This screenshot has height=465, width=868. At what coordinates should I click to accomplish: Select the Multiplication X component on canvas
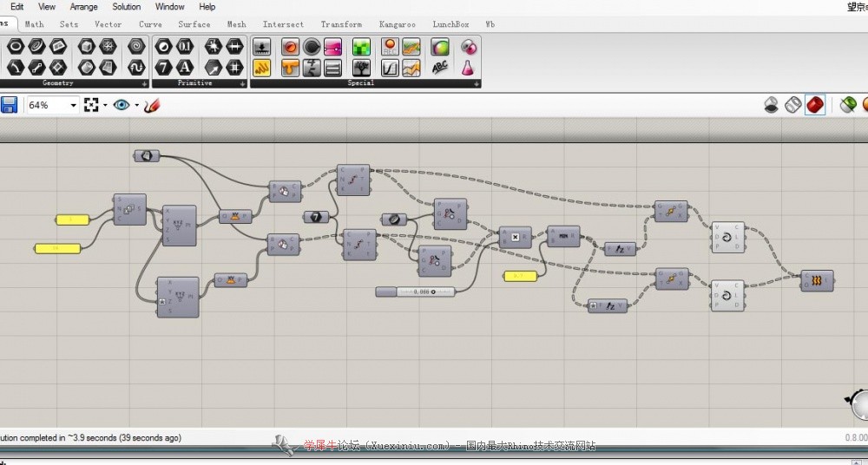[x=515, y=237]
